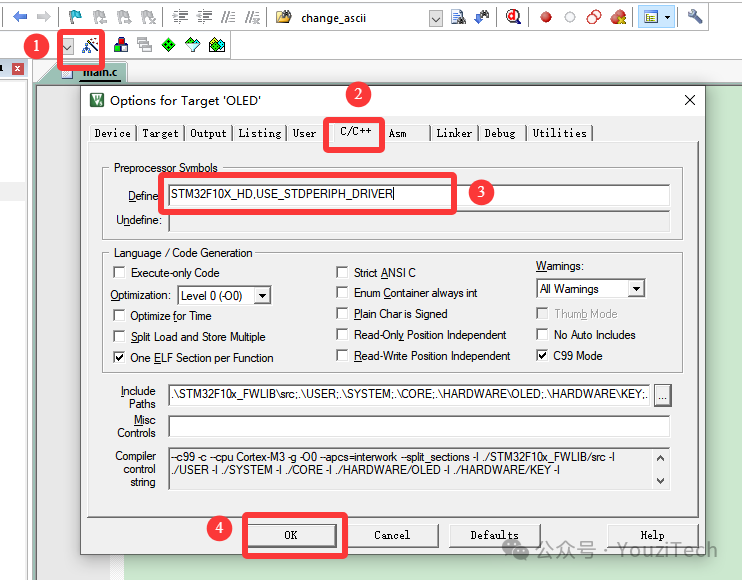Switch to the Target tab
The height and width of the screenshot is (580, 742).
tap(160, 133)
